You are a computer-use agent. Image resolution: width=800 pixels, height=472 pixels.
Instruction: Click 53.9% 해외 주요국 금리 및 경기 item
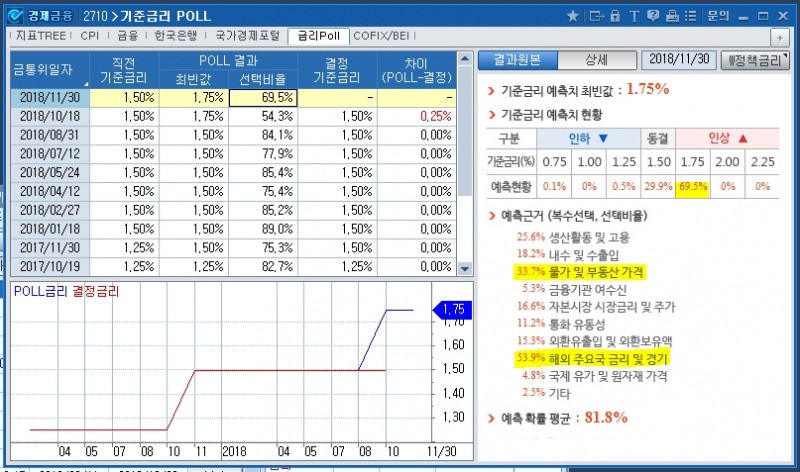pos(592,359)
